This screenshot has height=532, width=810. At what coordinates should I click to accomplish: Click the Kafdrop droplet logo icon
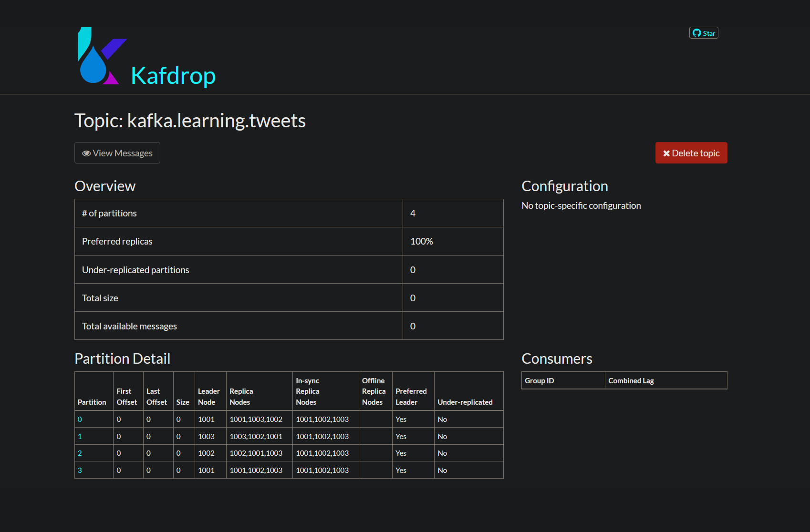click(102, 56)
